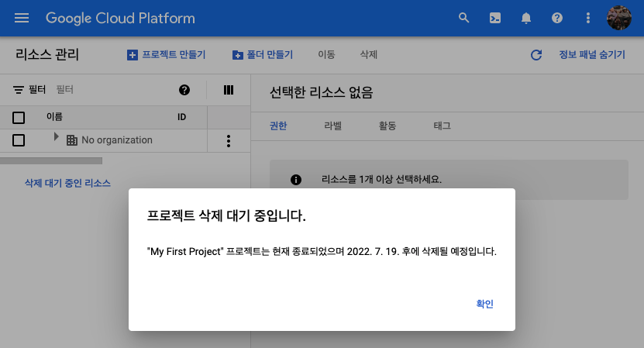Image resolution: width=644 pixels, height=348 pixels.
Task: Click the info icon in notice banner
Action: pyautogui.click(x=296, y=180)
